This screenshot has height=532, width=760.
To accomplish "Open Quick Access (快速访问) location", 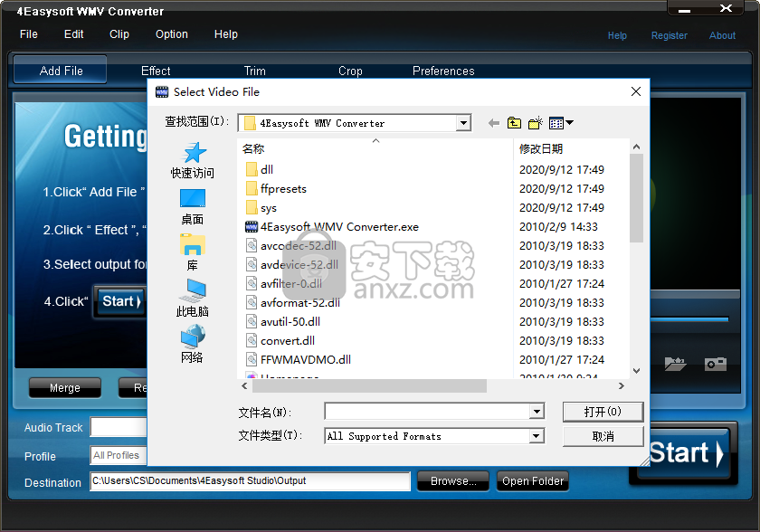I will point(193,160).
